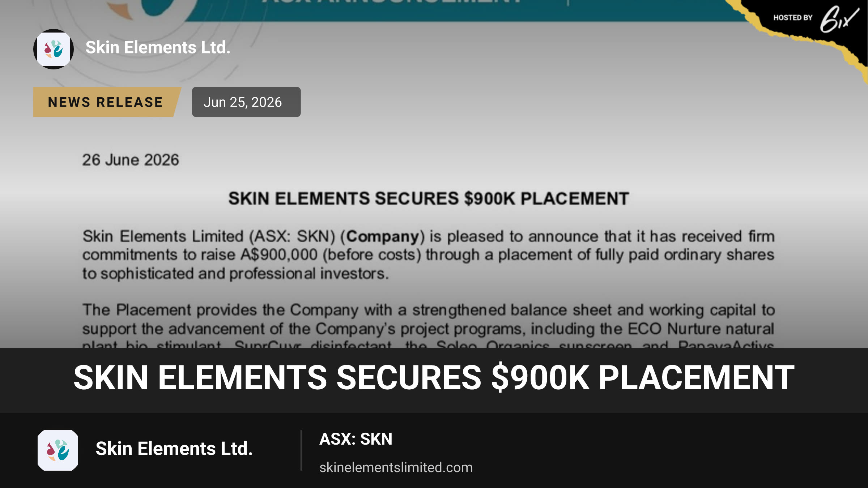Screen dimensions: 868x488
Task: Click the 26 June 2026 document date
Action: point(131,160)
